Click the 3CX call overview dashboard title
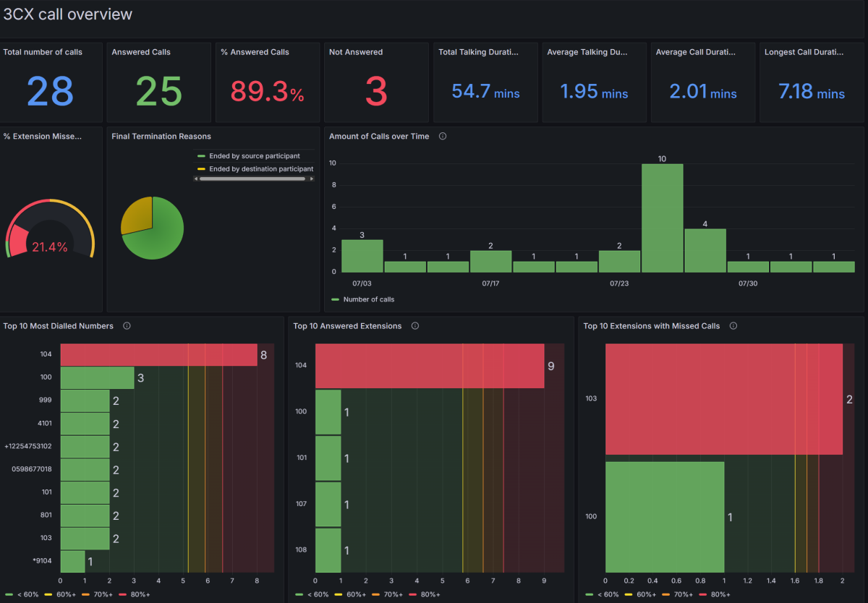 click(x=68, y=14)
